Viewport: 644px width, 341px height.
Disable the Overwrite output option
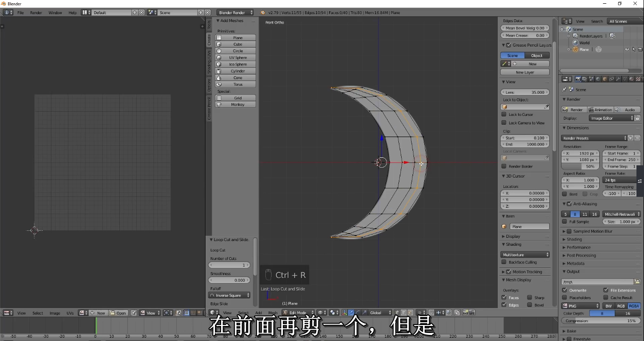(x=564, y=291)
